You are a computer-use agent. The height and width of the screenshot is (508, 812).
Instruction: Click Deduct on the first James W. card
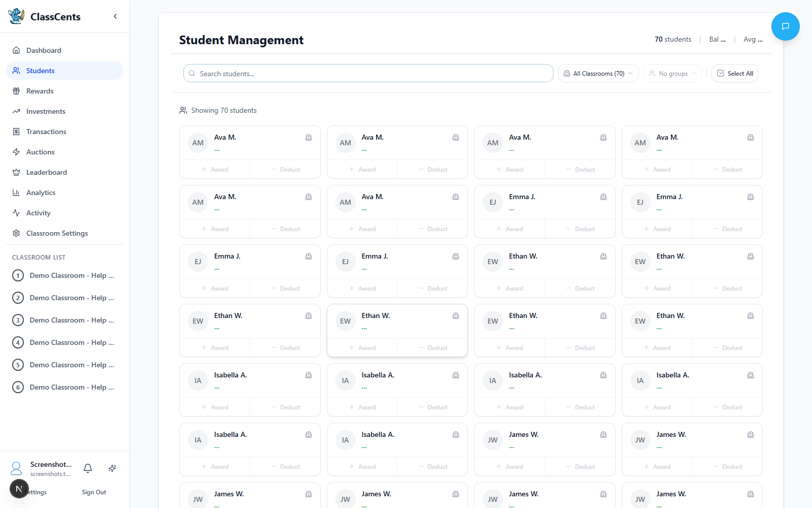[580, 467]
